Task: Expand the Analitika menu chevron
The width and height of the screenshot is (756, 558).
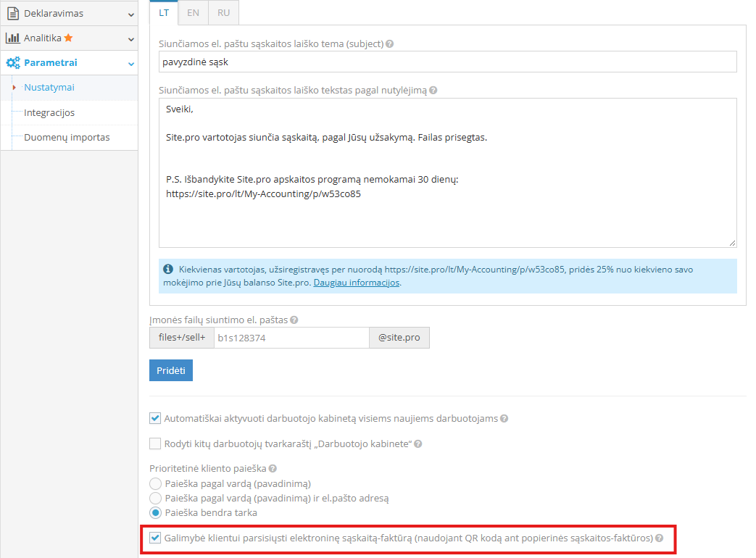Action: (130, 39)
